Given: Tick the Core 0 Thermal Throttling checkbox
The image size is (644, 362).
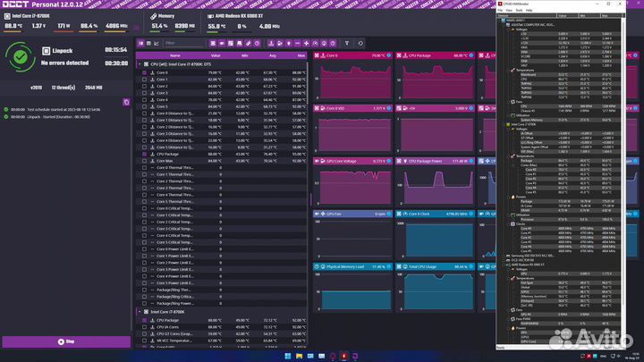Looking at the screenshot, I should pos(144,167).
